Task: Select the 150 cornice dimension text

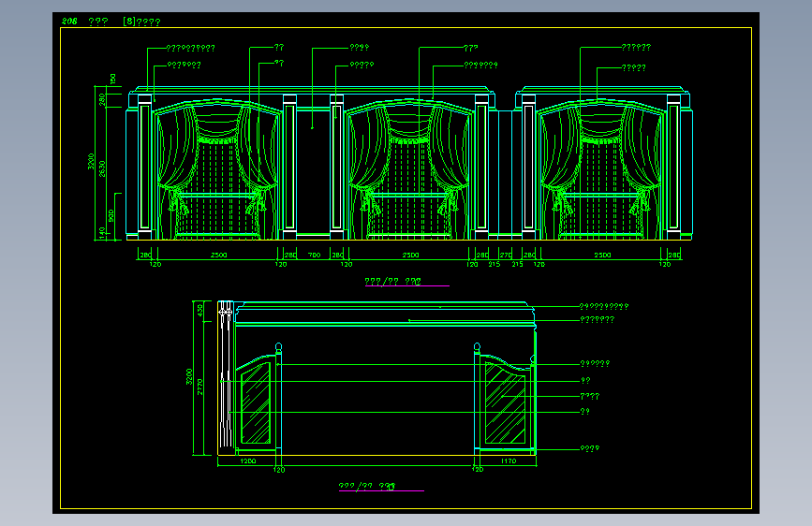Action: [113, 80]
